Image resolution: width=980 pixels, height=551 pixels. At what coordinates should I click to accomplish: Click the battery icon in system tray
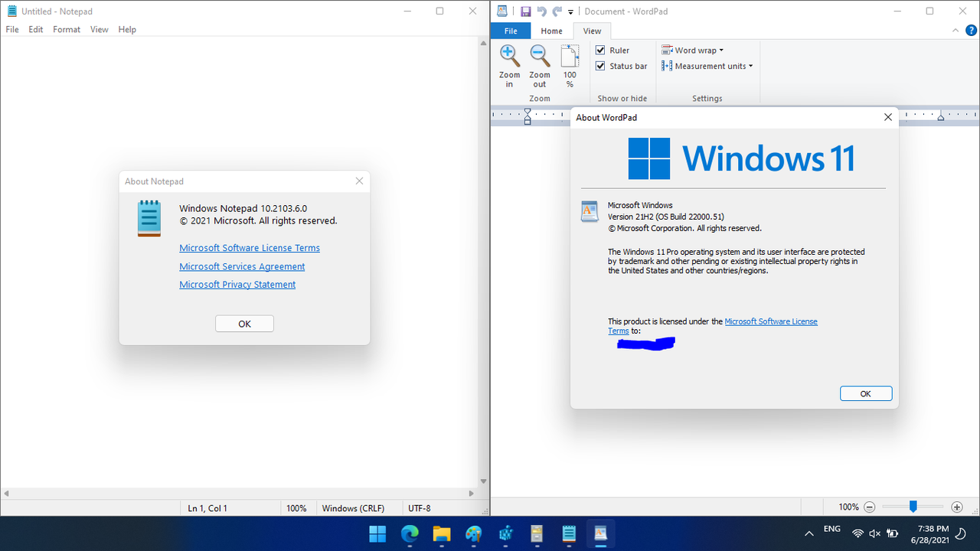(892, 533)
